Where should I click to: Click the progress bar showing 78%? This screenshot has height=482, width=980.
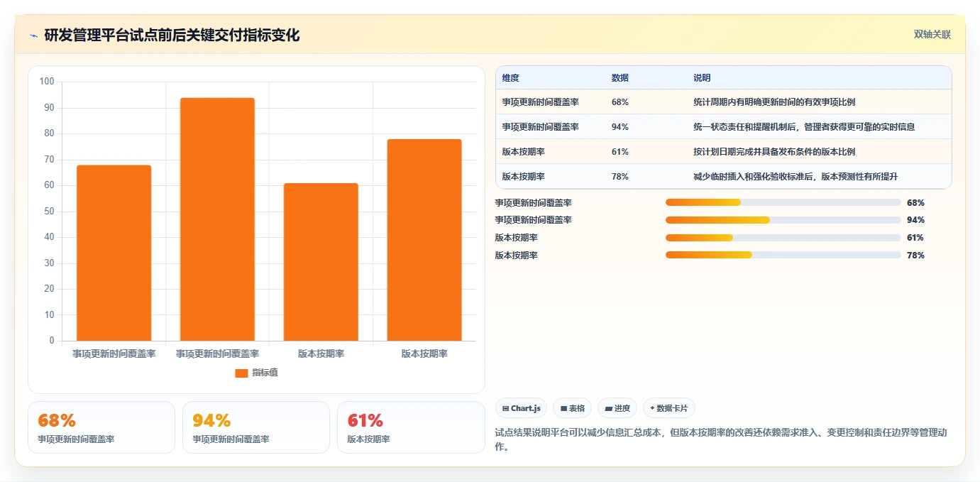click(783, 255)
